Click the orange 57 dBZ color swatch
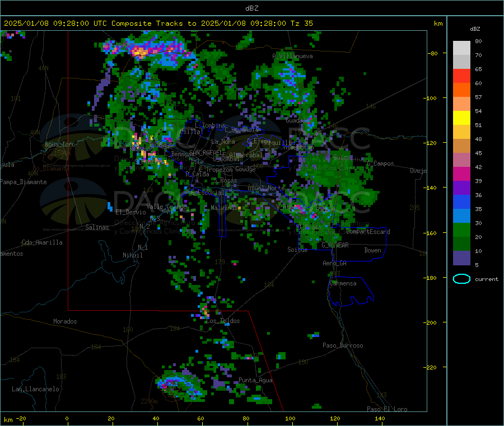504x426 pixels. (x=461, y=90)
